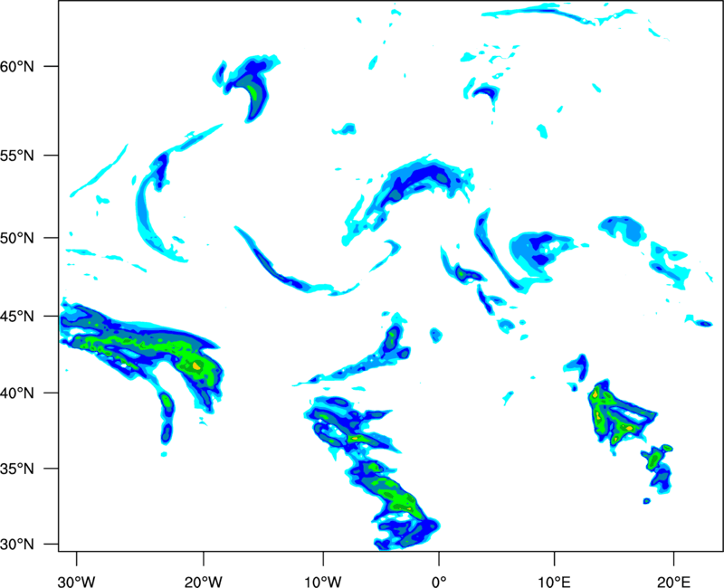Viewport: 724px width, 588px height.
Task: Click the 55°N latitude label
Action: (17, 156)
